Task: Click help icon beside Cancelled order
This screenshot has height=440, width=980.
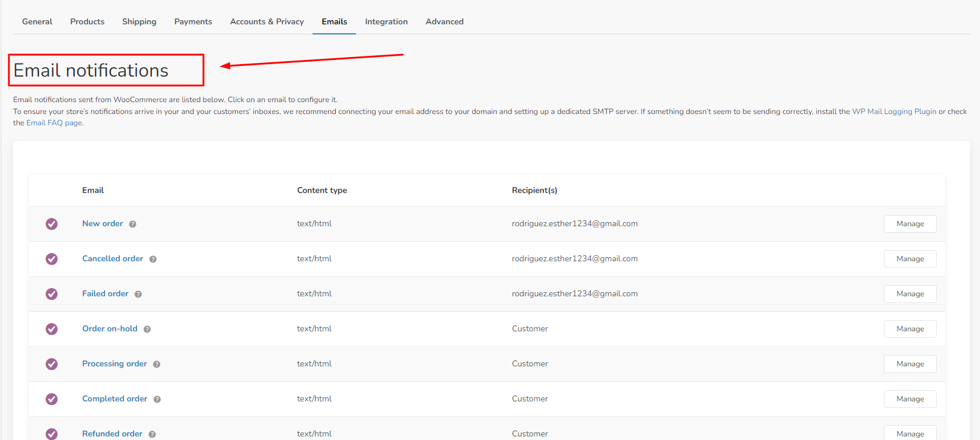Action: coord(153,259)
